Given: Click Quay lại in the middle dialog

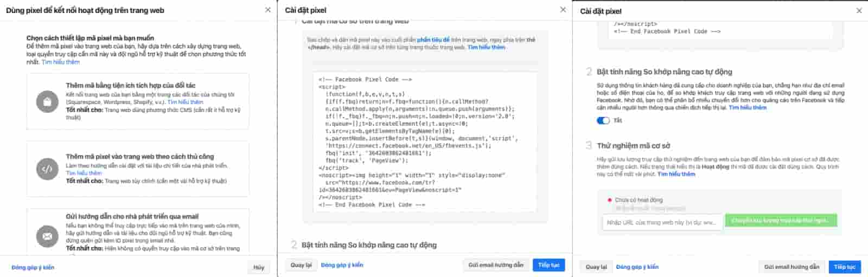Looking at the screenshot, I should [x=301, y=265].
